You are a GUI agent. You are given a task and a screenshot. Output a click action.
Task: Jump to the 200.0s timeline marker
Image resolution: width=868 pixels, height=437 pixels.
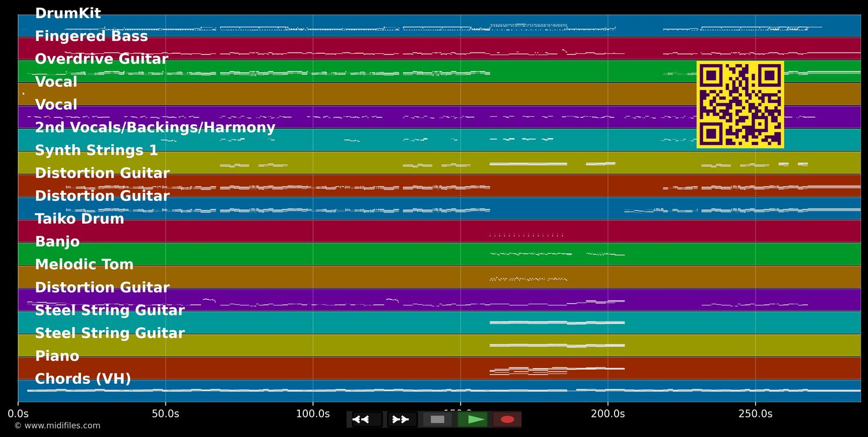[608, 414]
